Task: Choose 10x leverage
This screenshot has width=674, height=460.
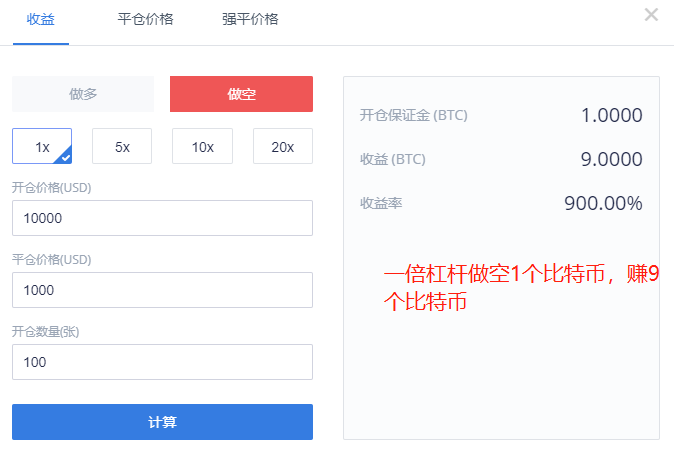Action: click(x=202, y=146)
